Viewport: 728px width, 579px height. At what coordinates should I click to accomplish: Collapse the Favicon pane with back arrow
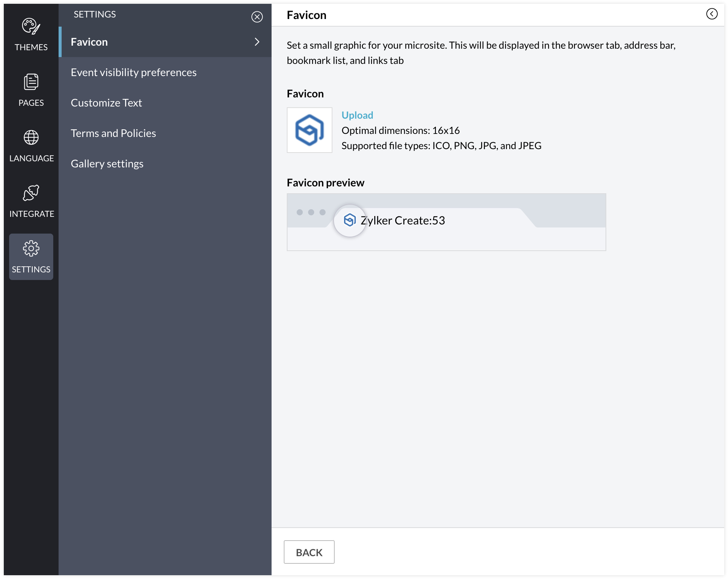(x=712, y=14)
